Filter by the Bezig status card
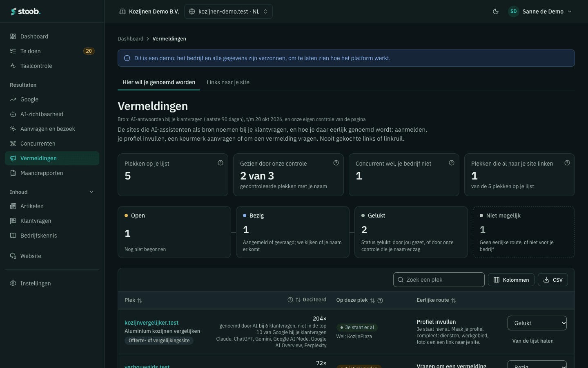Image resolution: width=588 pixels, height=368 pixels. point(293,232)
